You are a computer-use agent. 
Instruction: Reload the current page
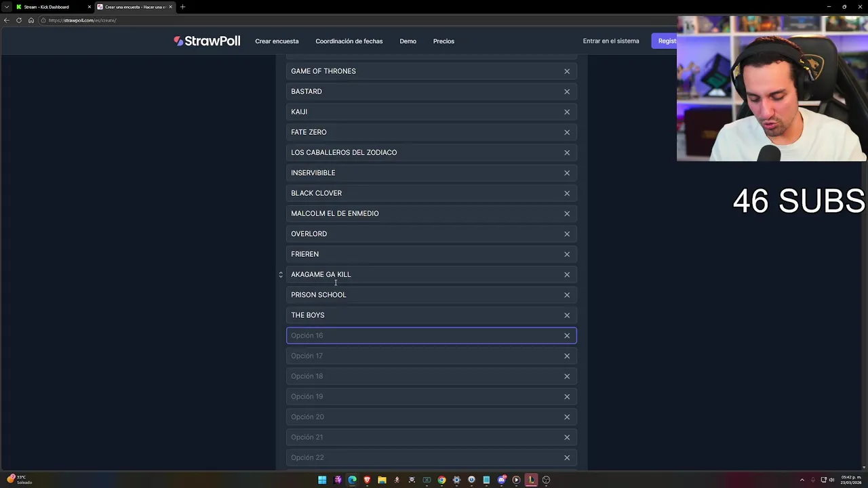pos(19,20)
